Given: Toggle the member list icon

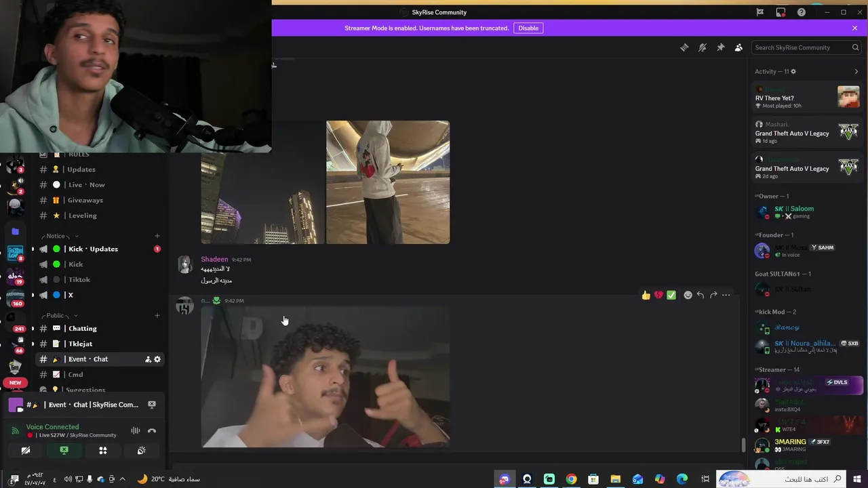Looking at the screenshot, I should point(738,47).
